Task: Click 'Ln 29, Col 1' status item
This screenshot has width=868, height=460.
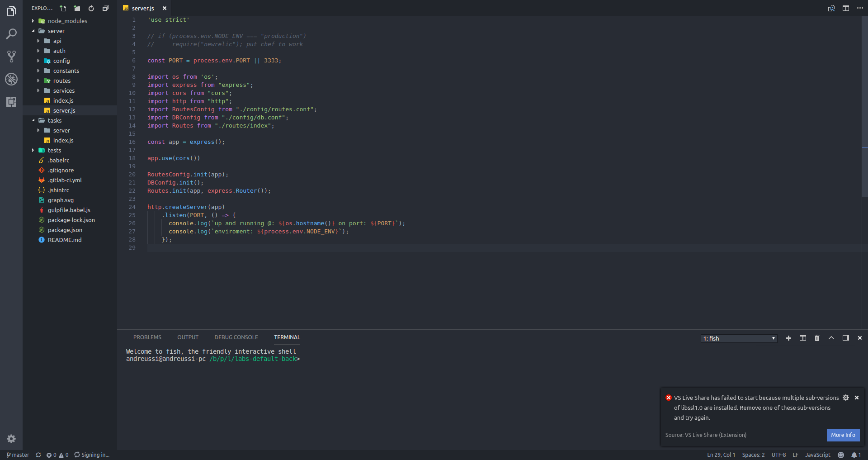Action: 721,455
